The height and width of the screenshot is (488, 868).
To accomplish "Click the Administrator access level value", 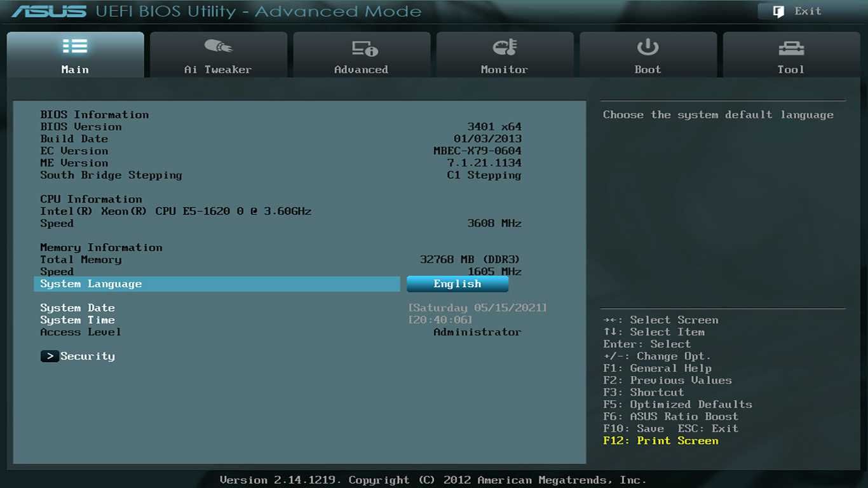I will (x=477, y=332).
